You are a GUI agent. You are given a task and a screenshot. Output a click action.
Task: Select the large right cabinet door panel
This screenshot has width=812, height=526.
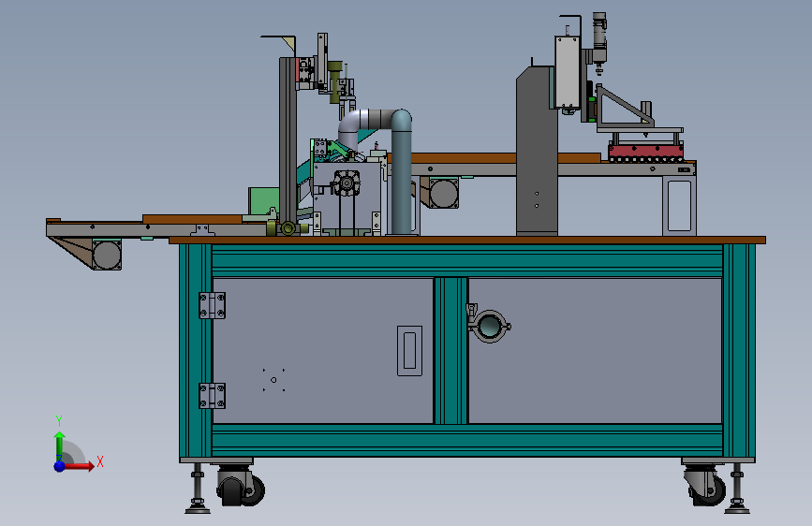click(595, 351)
